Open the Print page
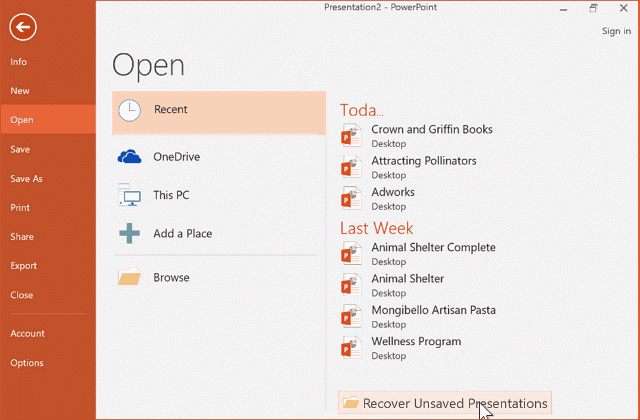Image resolution: width=640 pixels, height=420 pixels. (48, 207)
